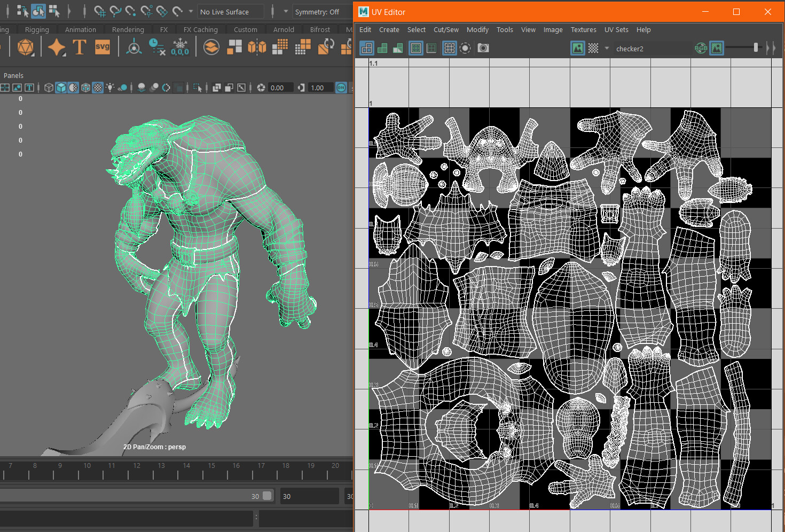Click the freeze transformations snowflake icon

click(180, 48)
